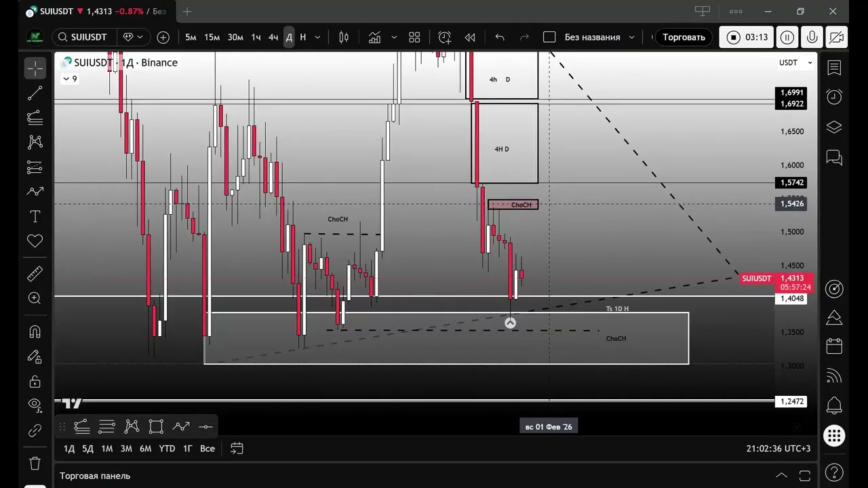868x488 pixels.
Task: Open the USDT currency dropdown
Action: [795, 62]
